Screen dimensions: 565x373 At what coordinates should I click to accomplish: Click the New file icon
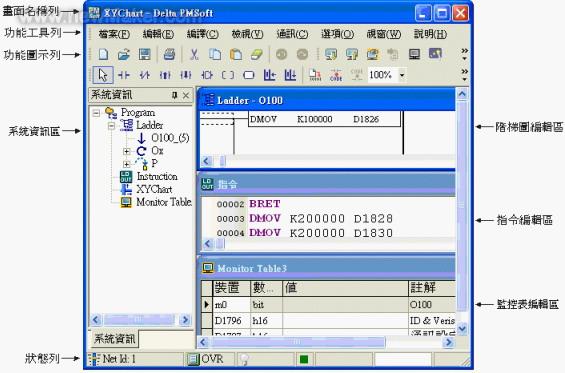(104, 55)
